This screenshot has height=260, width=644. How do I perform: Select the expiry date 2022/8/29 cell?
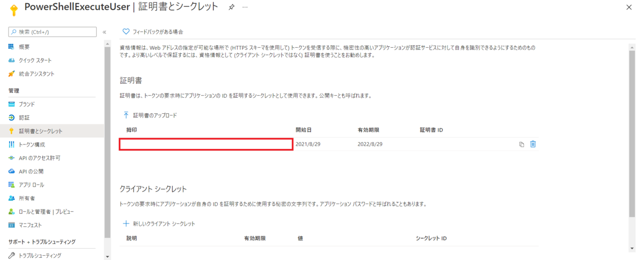(370, 144)
